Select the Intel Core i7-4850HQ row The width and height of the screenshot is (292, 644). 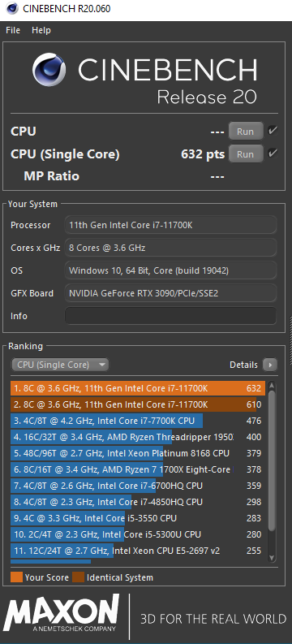pyautogui.click(x=138, y=502)
